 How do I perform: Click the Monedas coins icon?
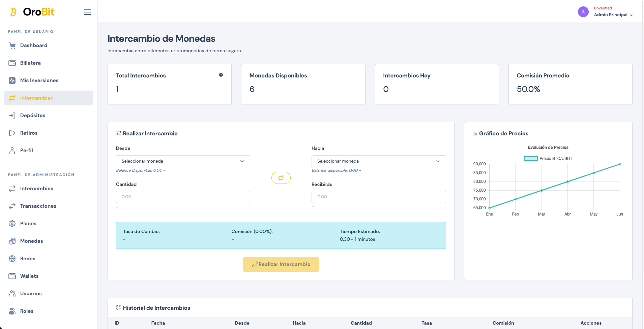(x=12, y=241)
